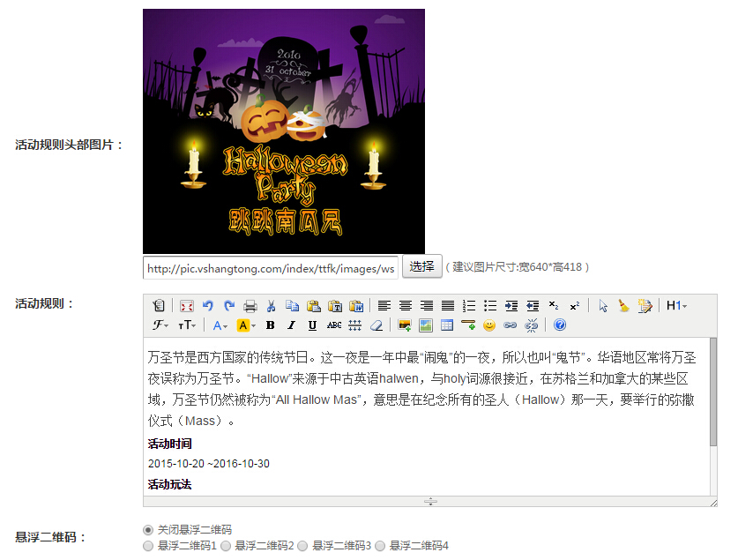Viewport: 738px width, 560px height.
Task: Select 关闭悬浮二维码 radio option
Action: pyautogui.click(x=148, y=530)
